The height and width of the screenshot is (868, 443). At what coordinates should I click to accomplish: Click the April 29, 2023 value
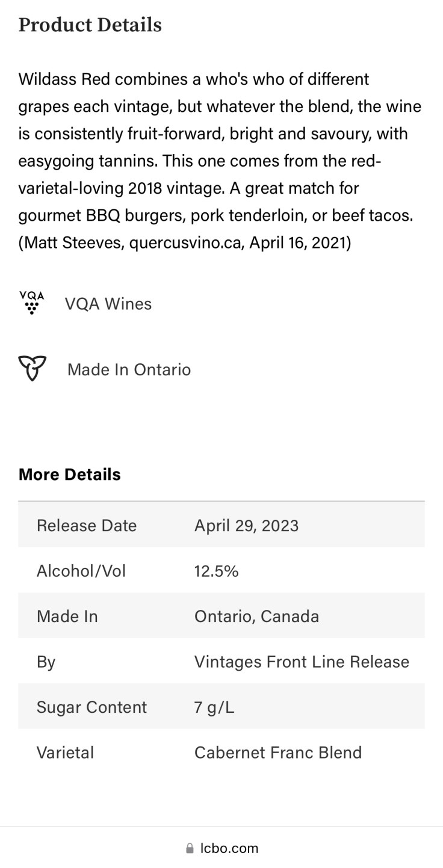point(246,525)
